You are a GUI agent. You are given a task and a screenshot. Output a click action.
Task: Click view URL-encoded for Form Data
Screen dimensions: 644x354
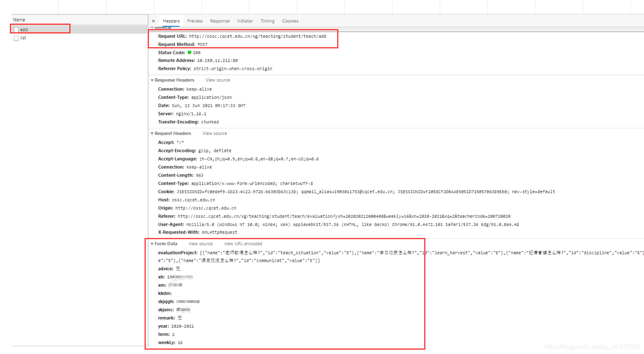[x=243, y=244]
